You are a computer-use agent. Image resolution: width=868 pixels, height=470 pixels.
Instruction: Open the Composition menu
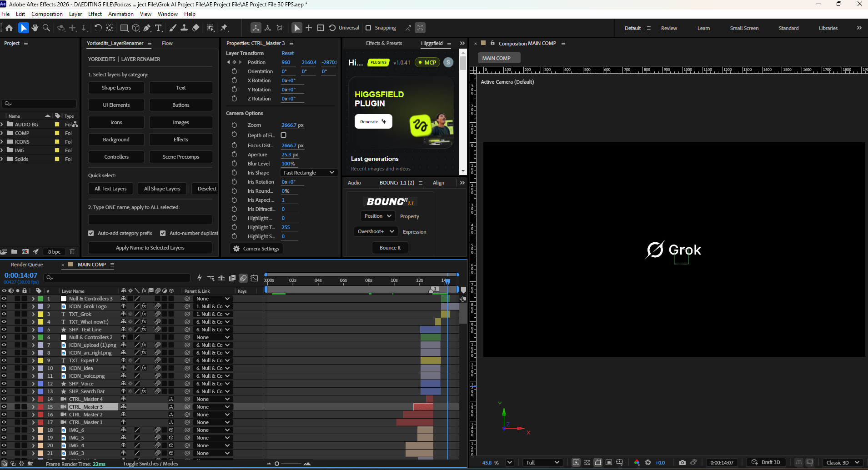pyautogui.click(x=47, y=14)
